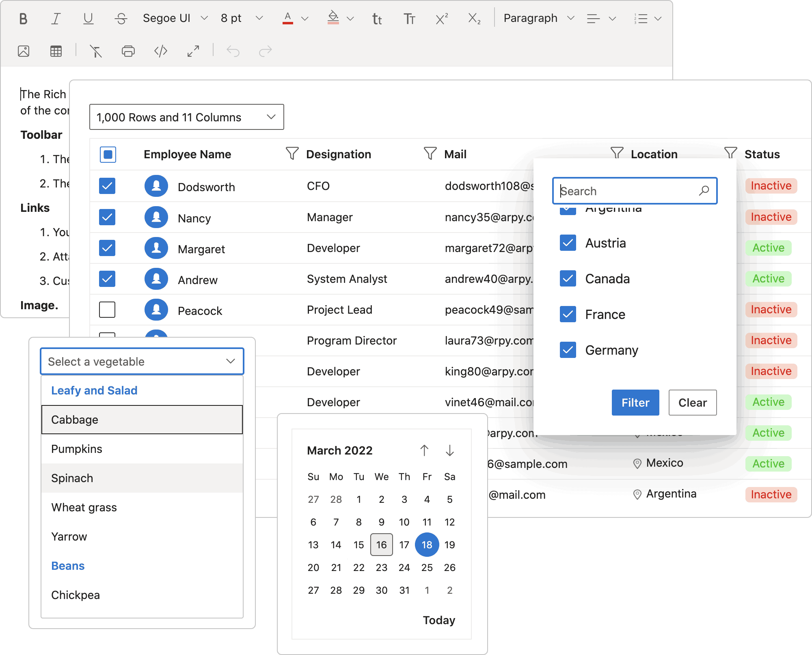
Task: Uncheck Canada in location filter
Action: click(x=568, y=279)
